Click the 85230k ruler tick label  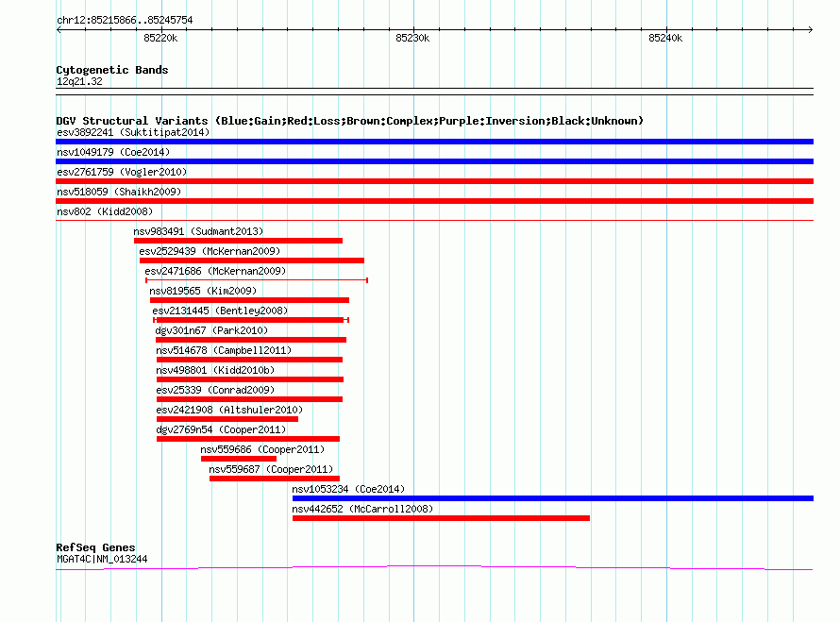click(412, 38)
